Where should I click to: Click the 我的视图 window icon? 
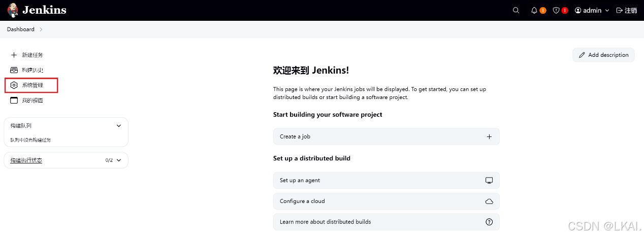tap(14, 100)
